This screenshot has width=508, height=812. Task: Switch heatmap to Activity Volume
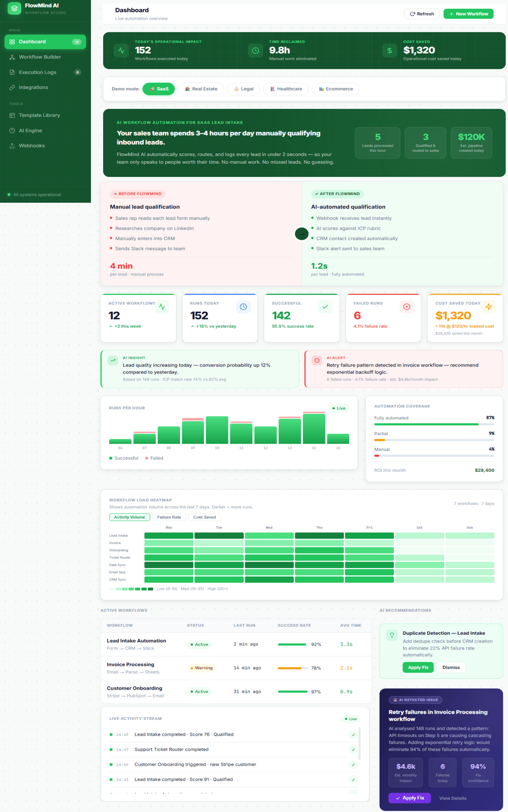point(130,517)
